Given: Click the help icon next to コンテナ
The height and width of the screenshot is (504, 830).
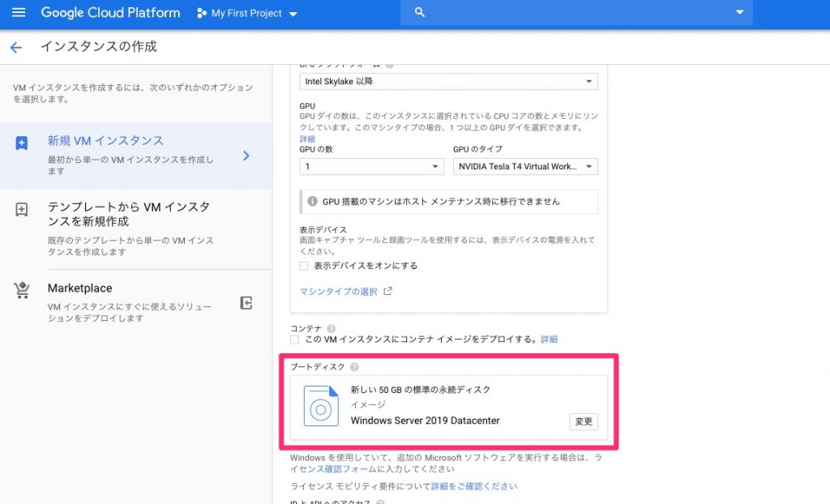Looking at the screenshot, I should [x=331, y=328].
